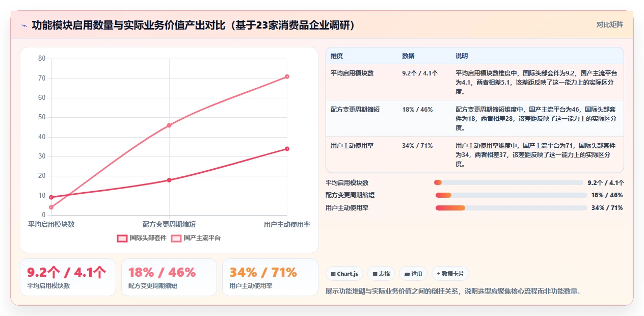Image resolution: width=644 pixels, height=316 pixels.
Task: Click the lightning icon beside the title
Action: (x=24, y=25)
